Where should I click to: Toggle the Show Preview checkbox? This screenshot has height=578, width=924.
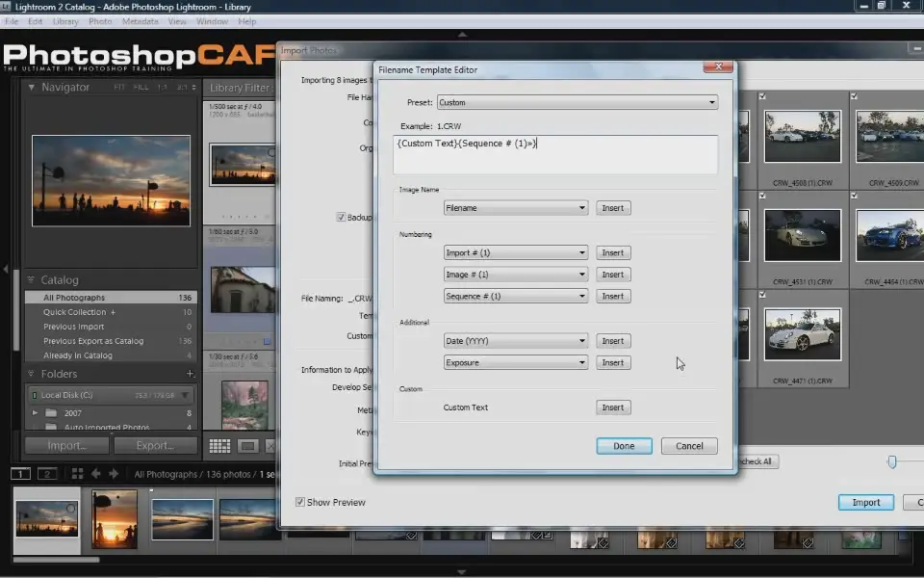point(300,502)
